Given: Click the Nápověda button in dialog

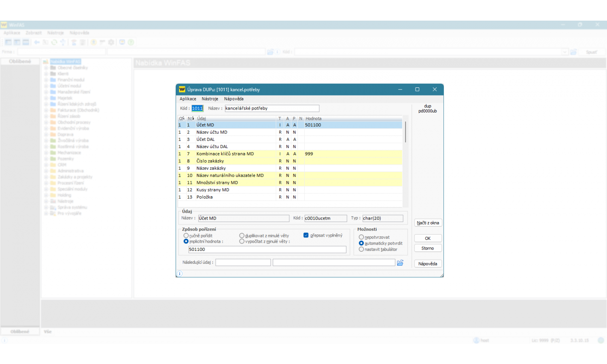Looking at the screenshot, I should [x=428, y=264].
